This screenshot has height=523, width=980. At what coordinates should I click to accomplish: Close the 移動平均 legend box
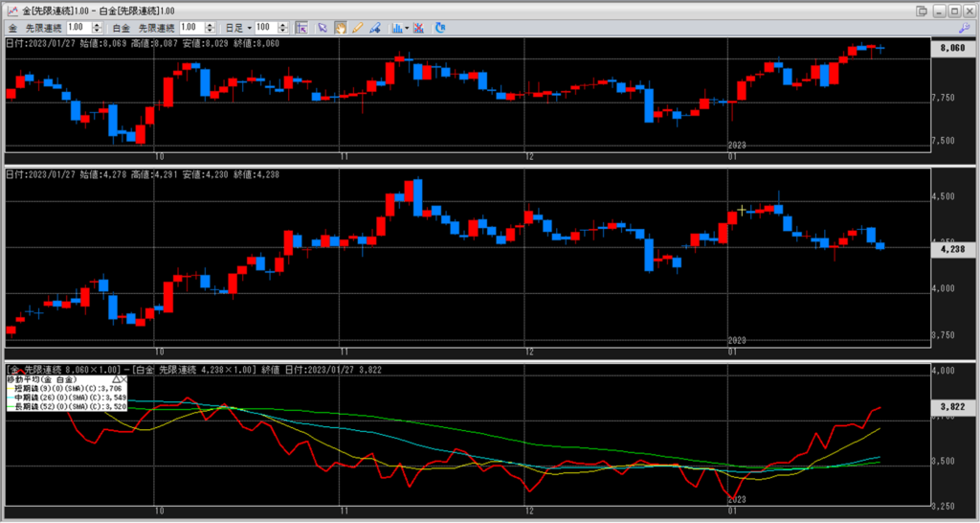point(125,379)
